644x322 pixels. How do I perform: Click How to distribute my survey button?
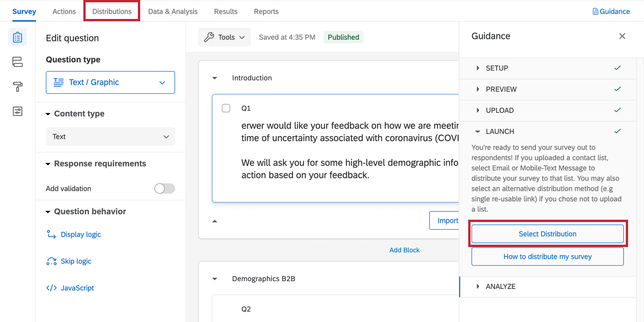[547, 256]
